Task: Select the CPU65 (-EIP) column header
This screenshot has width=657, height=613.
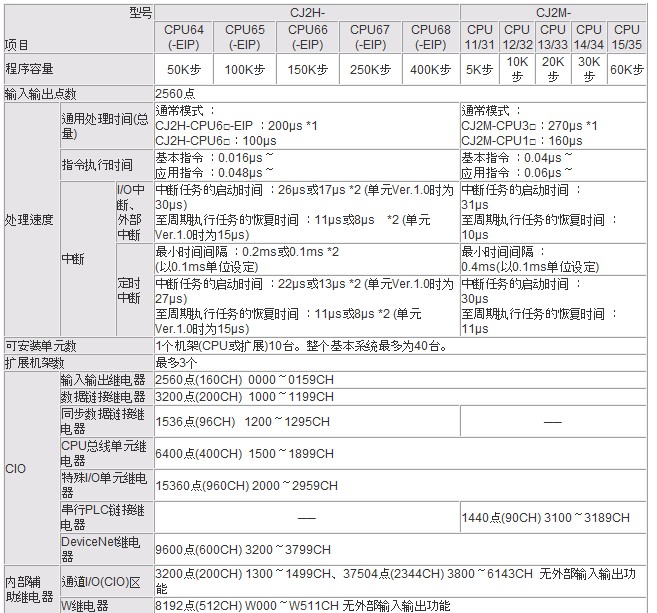Action: (245, 37)
